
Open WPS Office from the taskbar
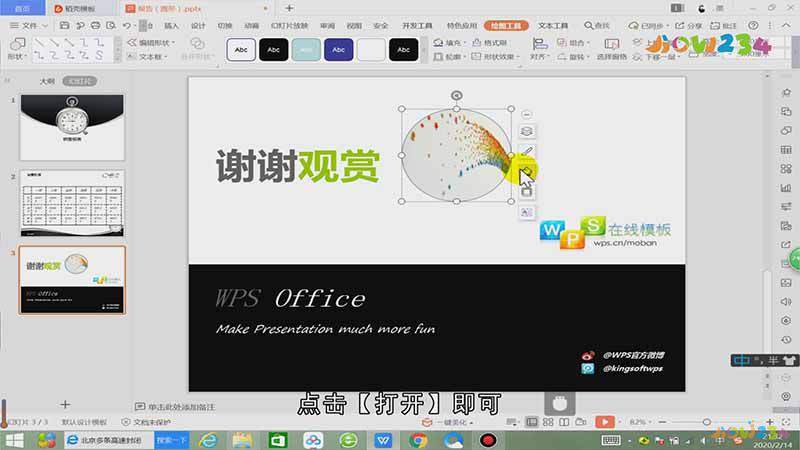click(383, 440)
